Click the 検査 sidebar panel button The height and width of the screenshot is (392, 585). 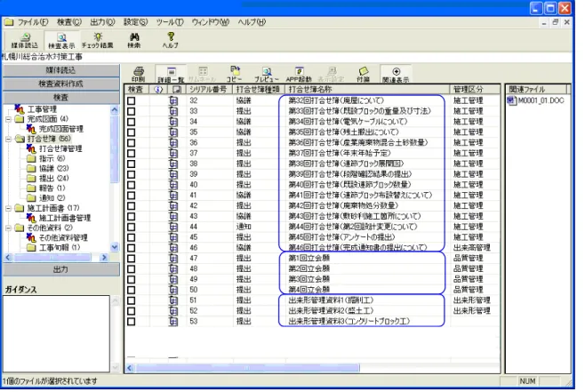click(x=60, y=98)
